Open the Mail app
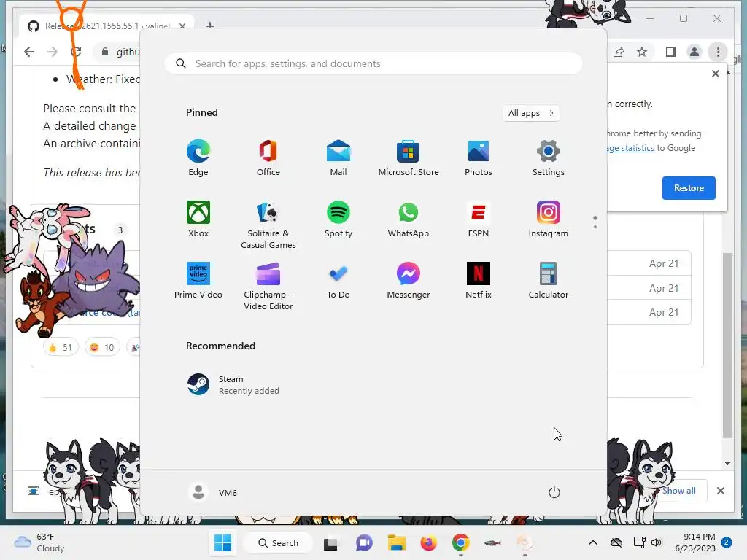 pos(338,157)
